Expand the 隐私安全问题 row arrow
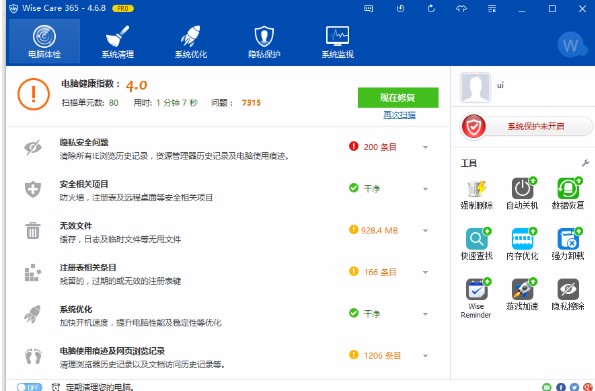595x391 pixels. click(425, 147)
